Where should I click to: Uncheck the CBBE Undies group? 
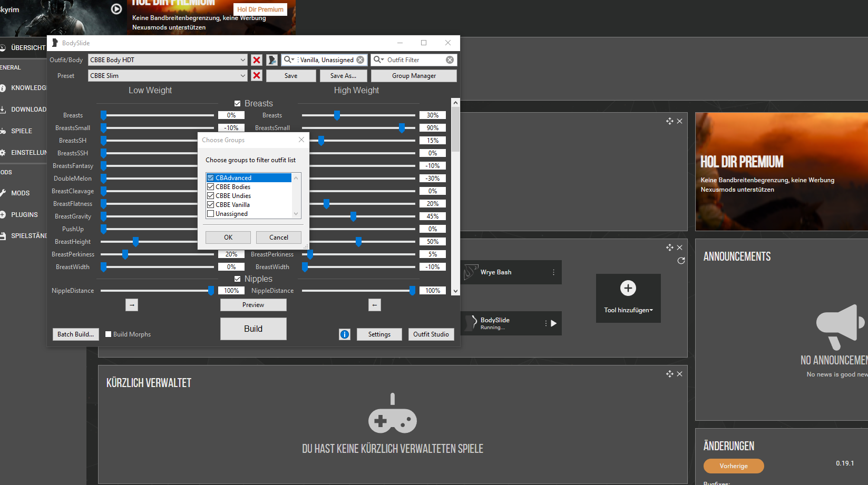(x=211, y=196)
